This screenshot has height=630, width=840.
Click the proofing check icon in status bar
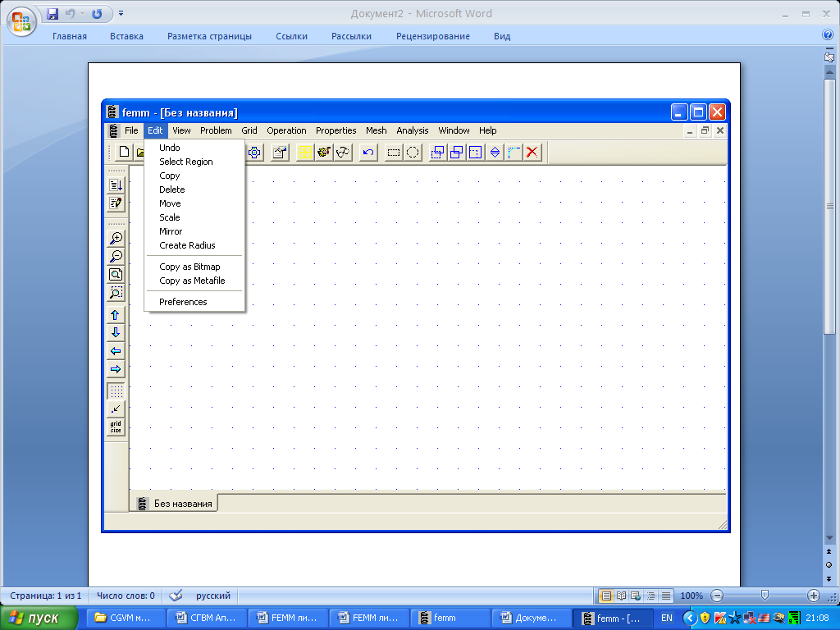point(176,596)
